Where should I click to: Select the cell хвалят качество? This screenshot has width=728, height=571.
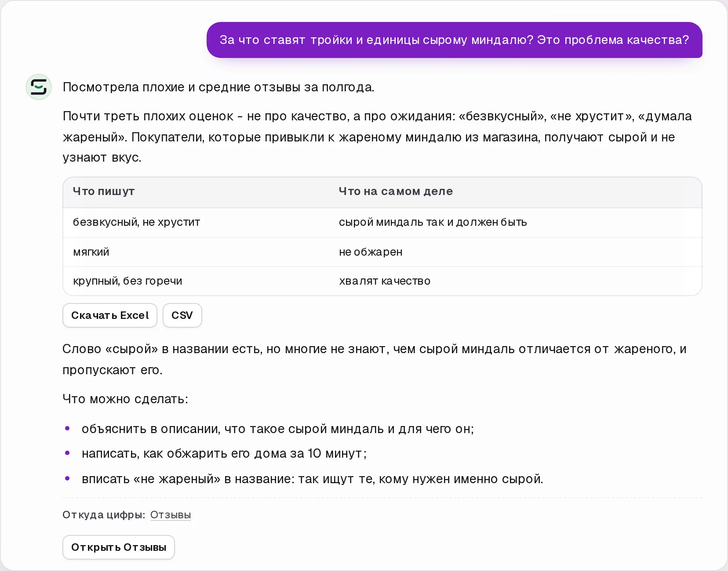[x=385, y=281]
